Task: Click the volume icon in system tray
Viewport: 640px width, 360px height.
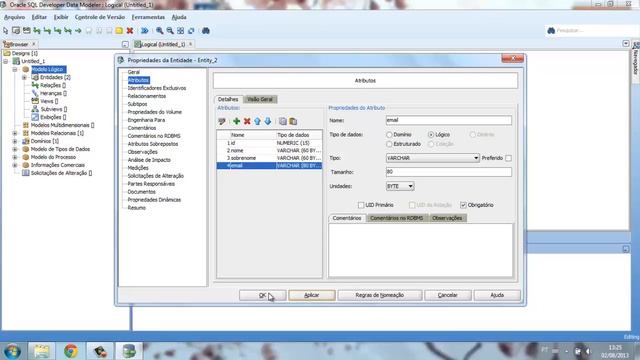Action: click(x=588, y=351)
